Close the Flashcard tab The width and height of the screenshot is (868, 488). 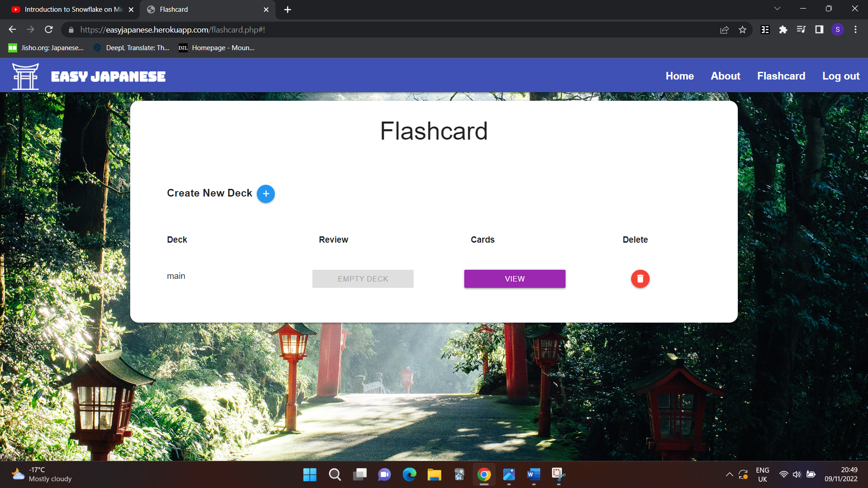(x=266, y=9)
